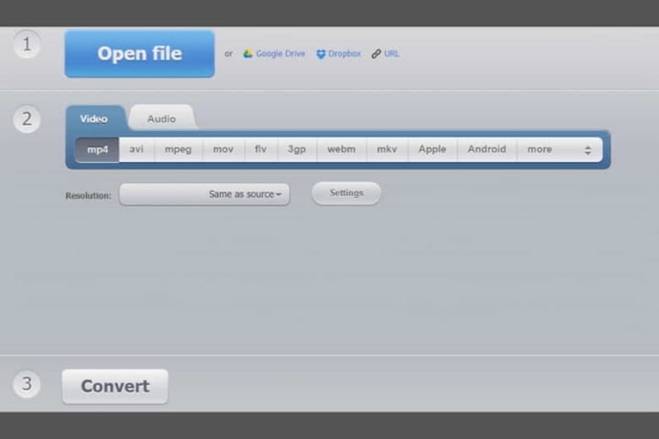Screen dimensions: 659x439
Task: Open the Resolution Same as source dropdown
Action: click(204, 194)
